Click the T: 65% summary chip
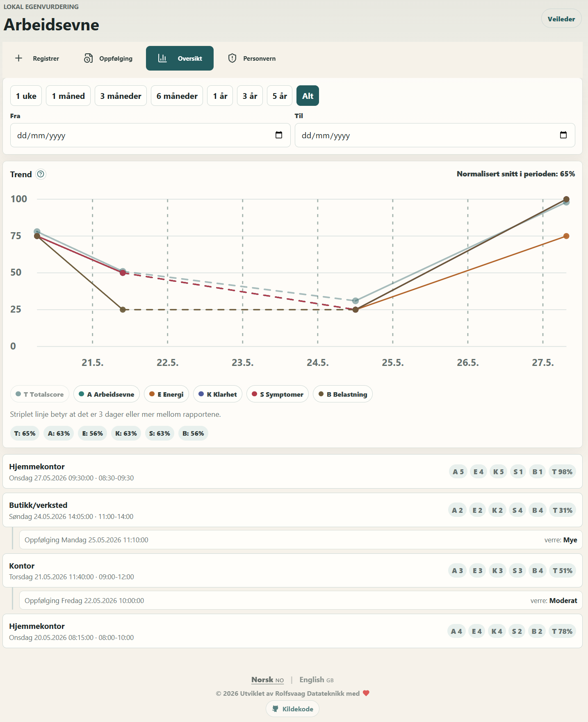The image size is (588, 722). [25, 433]
